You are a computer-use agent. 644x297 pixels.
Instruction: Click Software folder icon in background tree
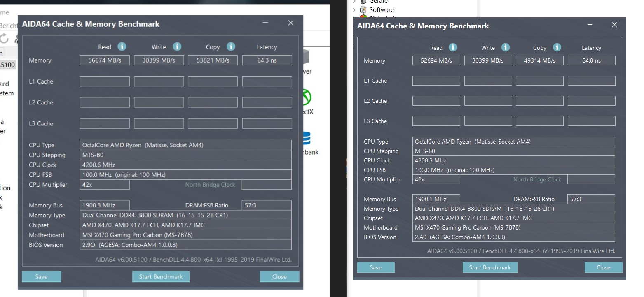[x=363, y=9]
